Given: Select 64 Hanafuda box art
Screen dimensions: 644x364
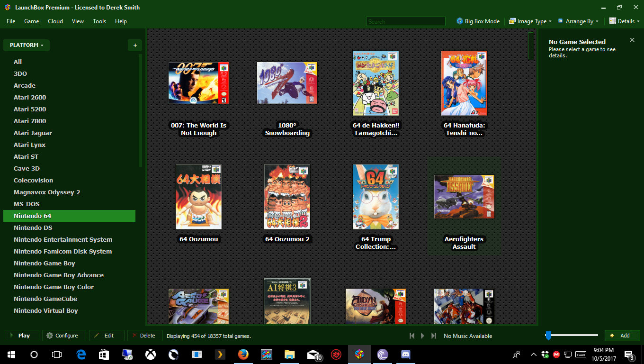Looking at the screenshot, I should (464, 83).
